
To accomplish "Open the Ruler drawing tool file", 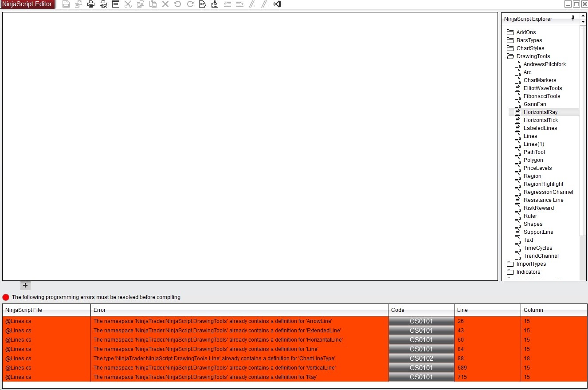I will click(x=530, y=216).
